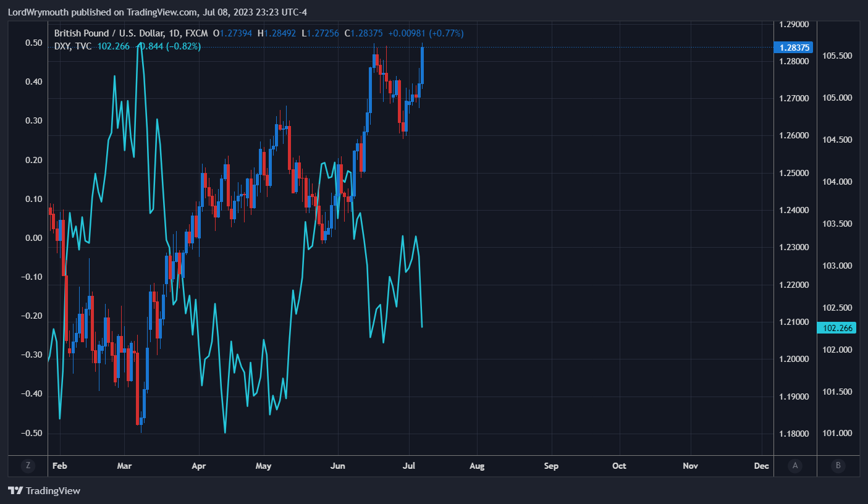Click the 102.266 DXY price label
The height and width of the screenshot is (504, 868).
pos(836,328)
